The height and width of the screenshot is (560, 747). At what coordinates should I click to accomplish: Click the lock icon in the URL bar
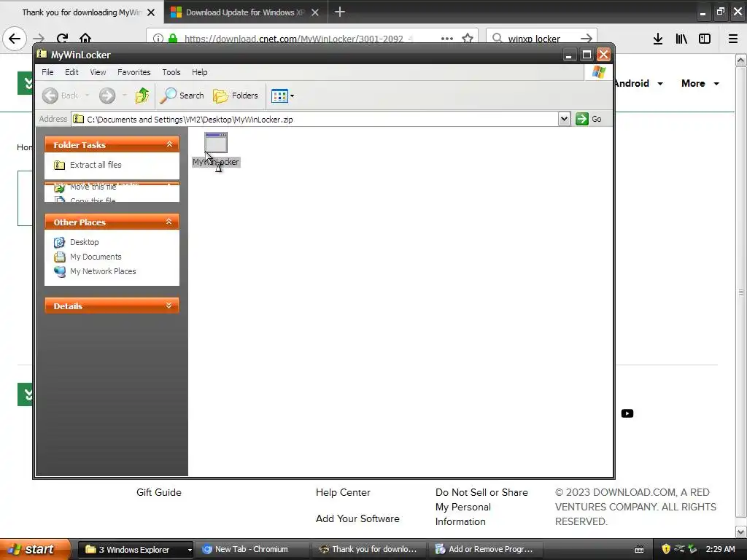click(x=173, y=39)
